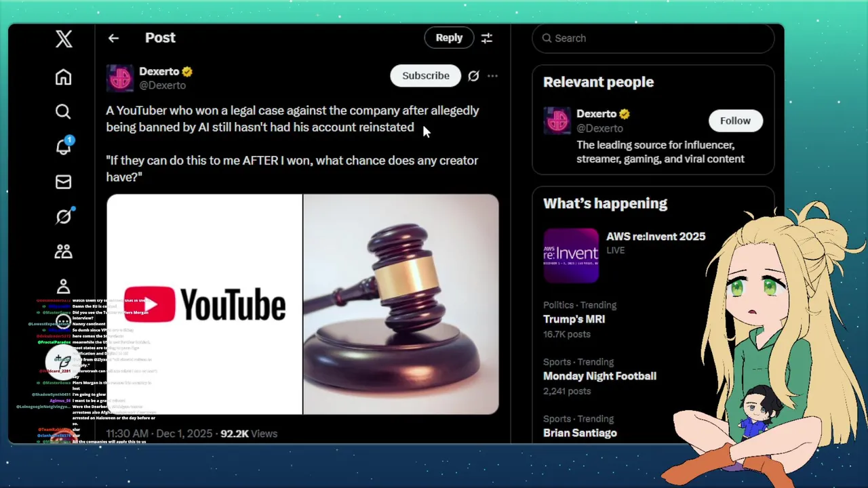
Task: Click Dexerto avatar in Relevant people
Action: 557,121
